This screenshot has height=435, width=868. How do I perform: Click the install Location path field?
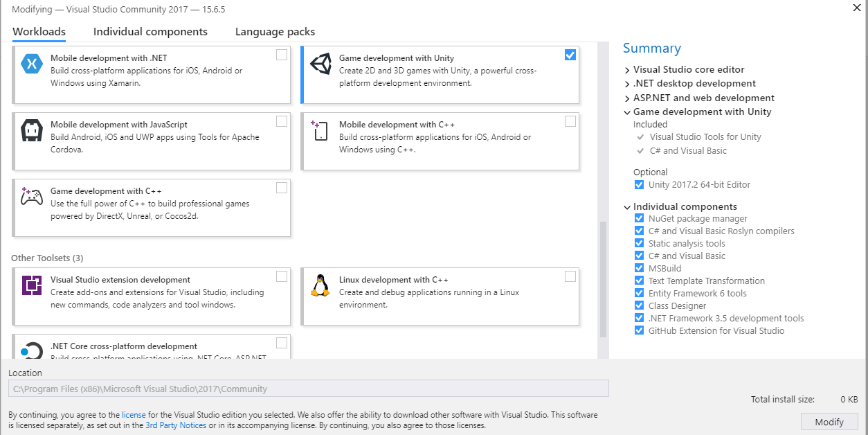(309, 389)
